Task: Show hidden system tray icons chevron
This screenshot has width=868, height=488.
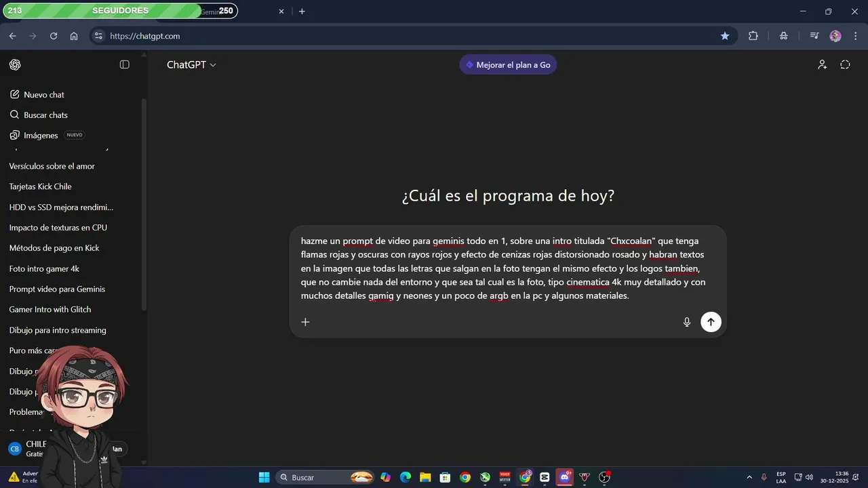Action: tap(749, 477)
